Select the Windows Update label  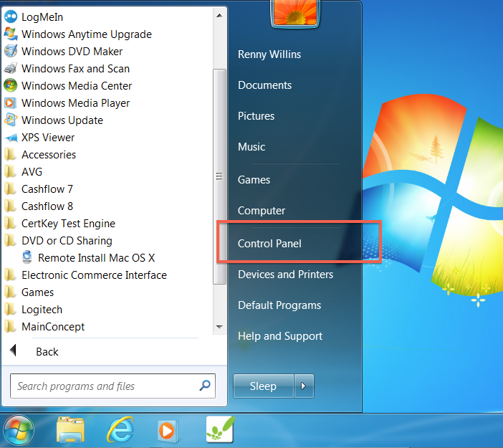(62, 120)
